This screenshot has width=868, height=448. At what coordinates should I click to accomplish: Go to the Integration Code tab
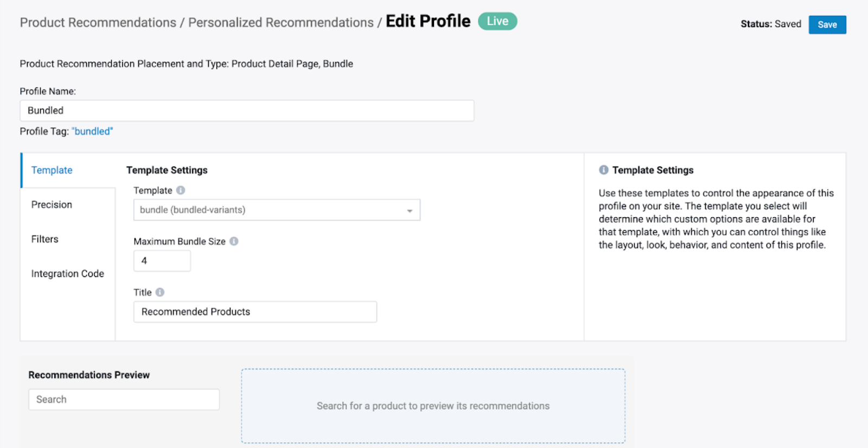pos(67,274)
